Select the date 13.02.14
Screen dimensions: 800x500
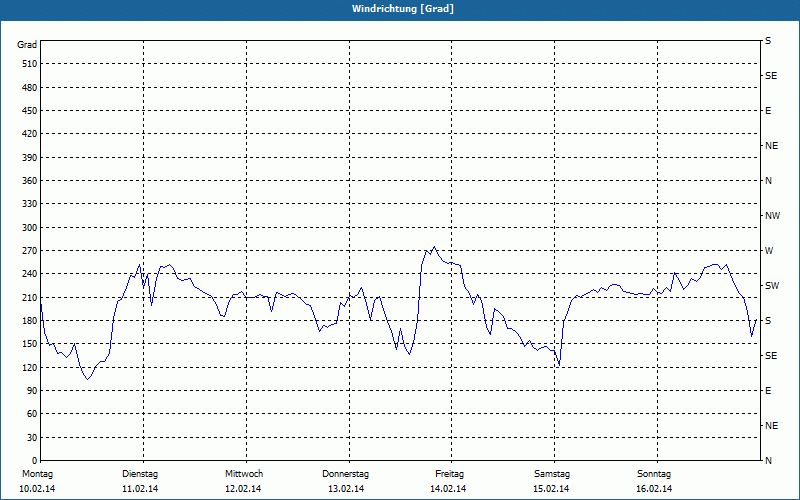[346, 489]
